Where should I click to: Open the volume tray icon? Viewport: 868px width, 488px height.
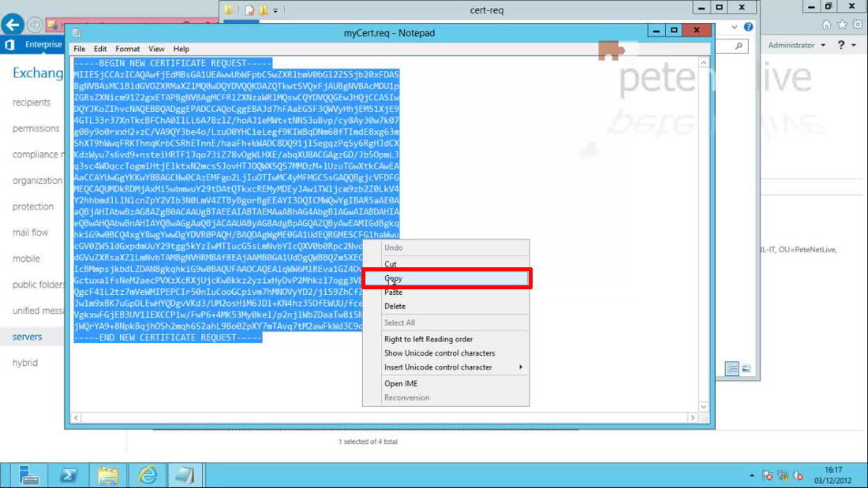(x=799, y=475)
